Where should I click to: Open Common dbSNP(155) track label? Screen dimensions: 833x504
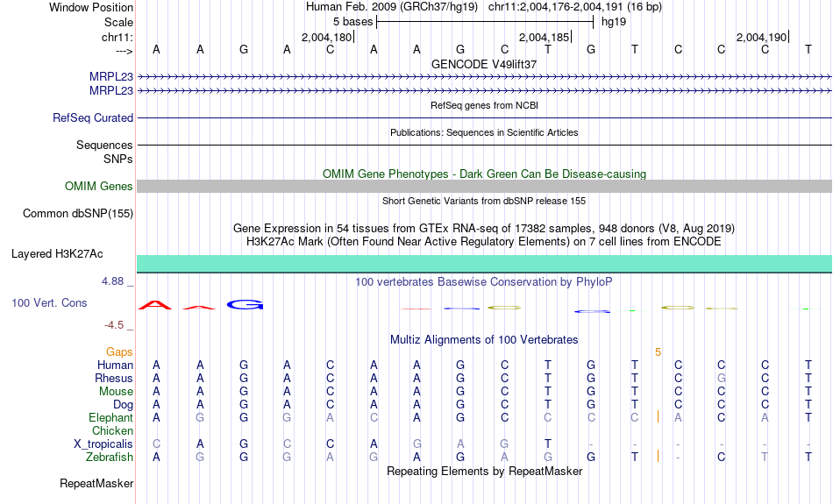pos(77,214)
